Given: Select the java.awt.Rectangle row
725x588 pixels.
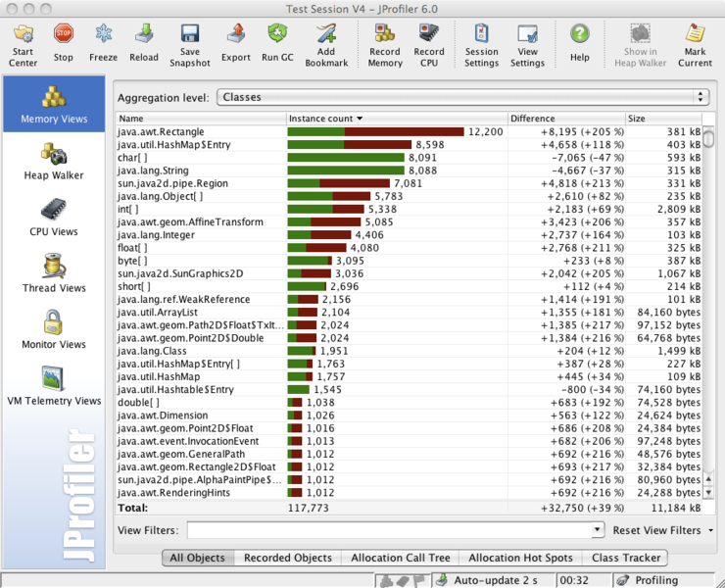Looking at the screenshot, I should (410, 132).
